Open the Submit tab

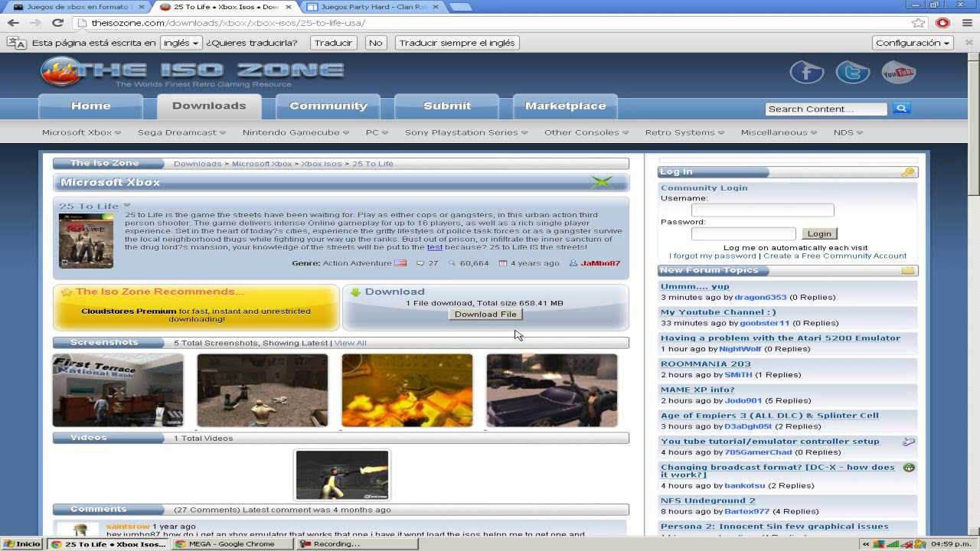[447, 106]
